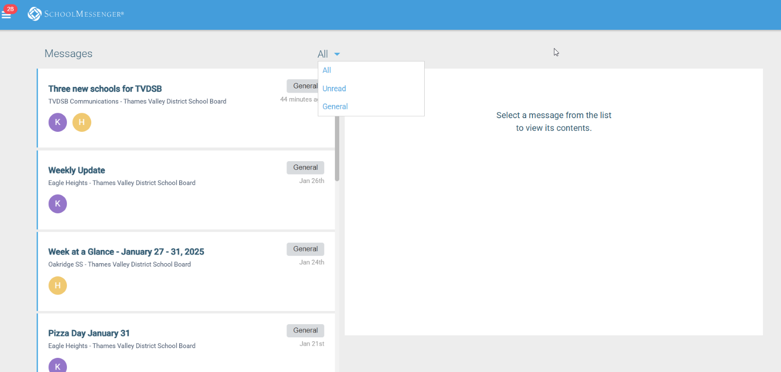Click General tag on Week at a Glance message

(305, 249)
